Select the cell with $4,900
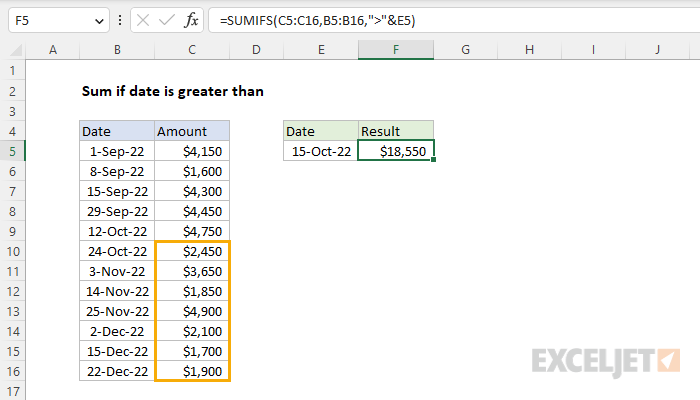Screen dimensions: 700x400 coord(192,311)
